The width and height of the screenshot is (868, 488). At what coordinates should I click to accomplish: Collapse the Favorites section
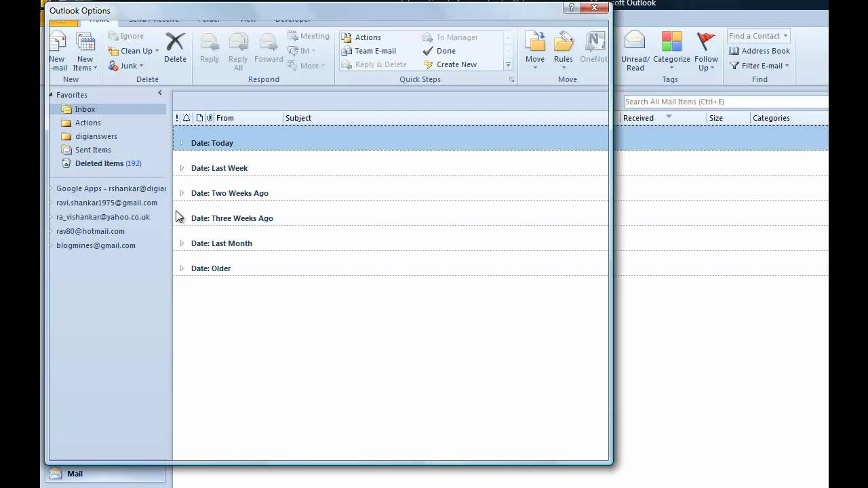pos(52,95)
